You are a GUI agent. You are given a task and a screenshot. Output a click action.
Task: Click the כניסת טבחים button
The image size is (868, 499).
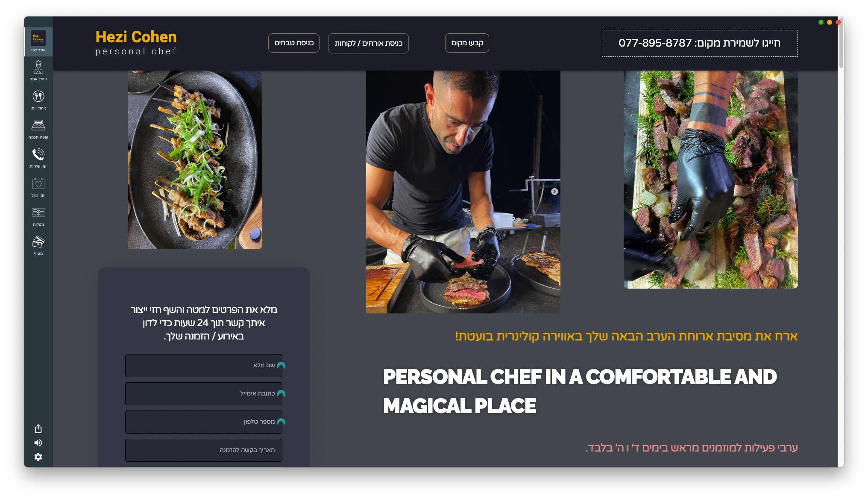click(294, 43)
